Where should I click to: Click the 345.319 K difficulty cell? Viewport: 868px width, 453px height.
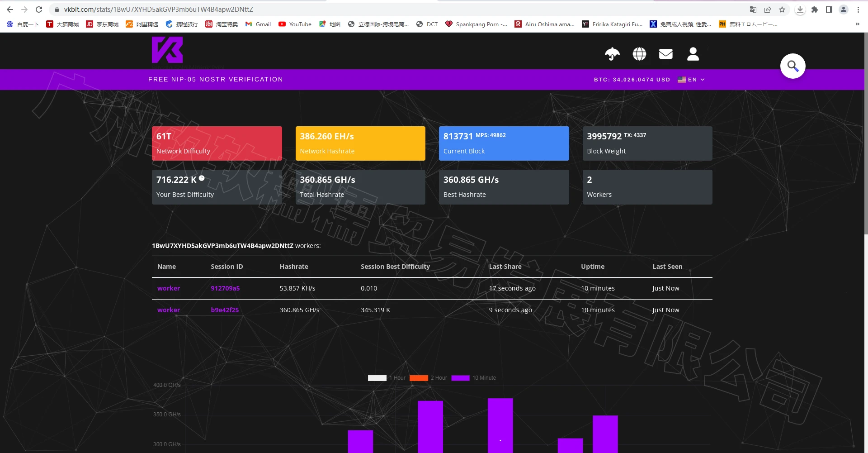pos(375,310)
